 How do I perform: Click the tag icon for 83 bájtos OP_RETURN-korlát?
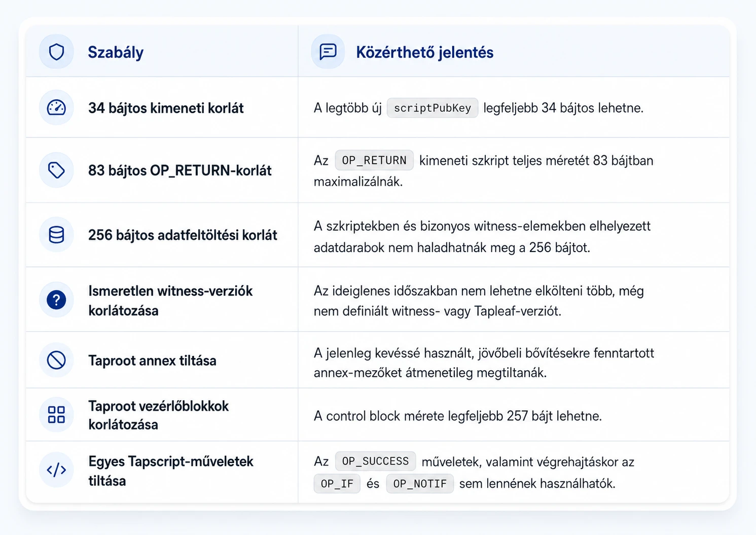[56, 170]
